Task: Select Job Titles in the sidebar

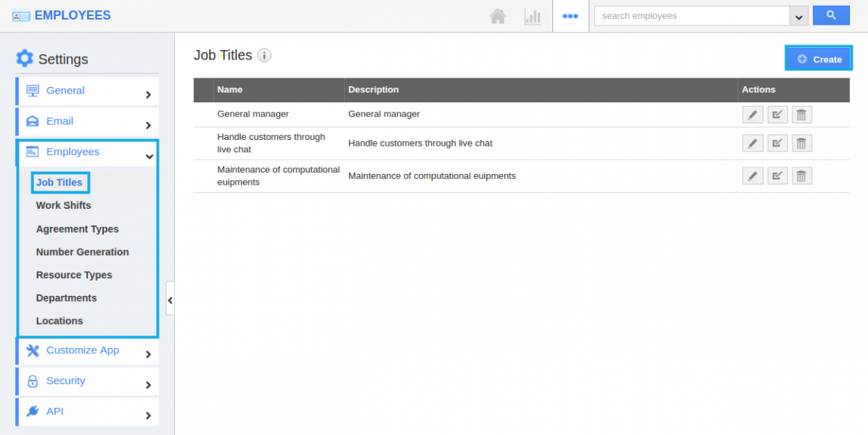Action: tap(60, 183)
